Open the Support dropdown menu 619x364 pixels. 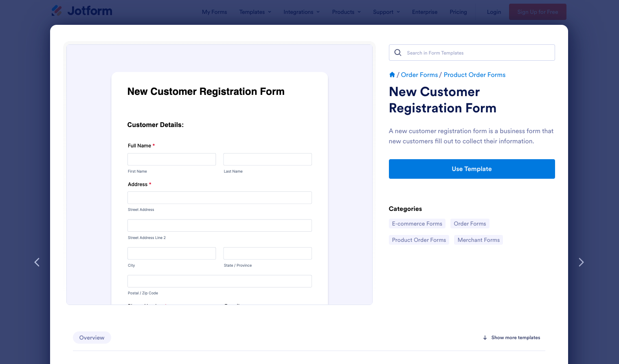point(386,12)
